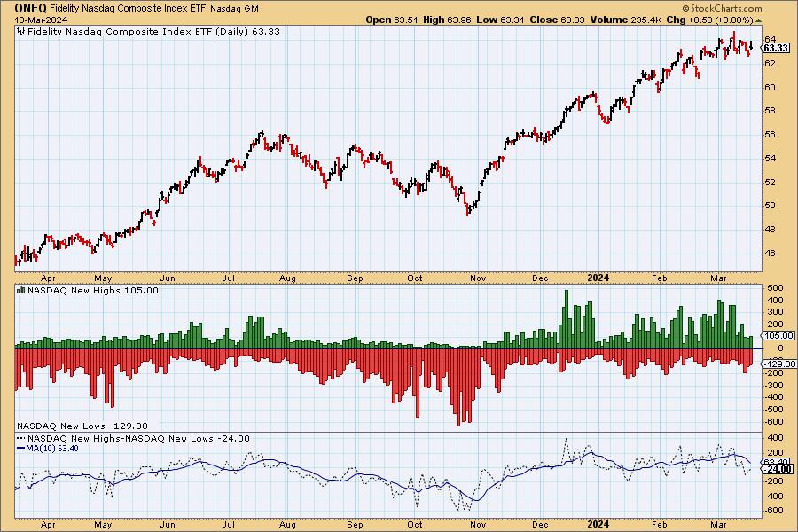798x532 pixels.
Task: Click the green up-triangle beside the Chg value
Action: [x=759, y=20]
